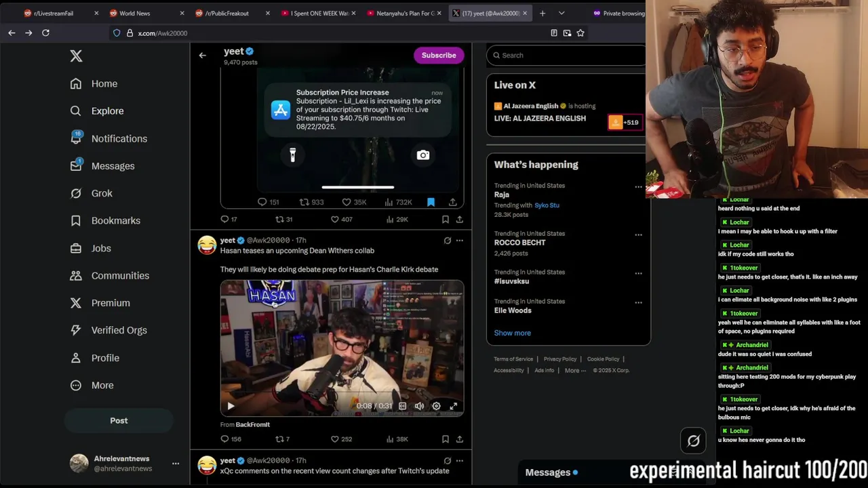
Task: Switch to the r/LivestreamFail tab
Action: pos(60,13)
